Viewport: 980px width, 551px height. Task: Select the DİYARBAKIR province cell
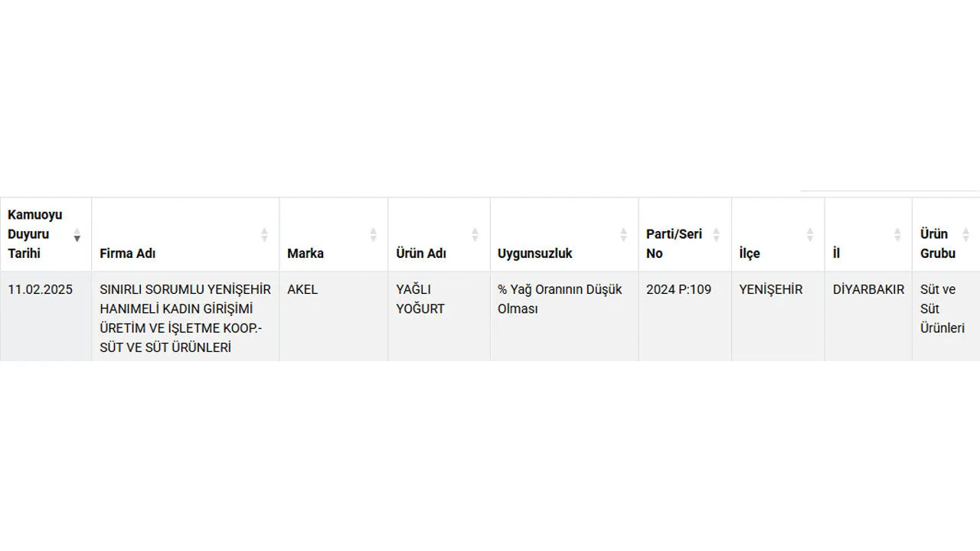(868, 290)
